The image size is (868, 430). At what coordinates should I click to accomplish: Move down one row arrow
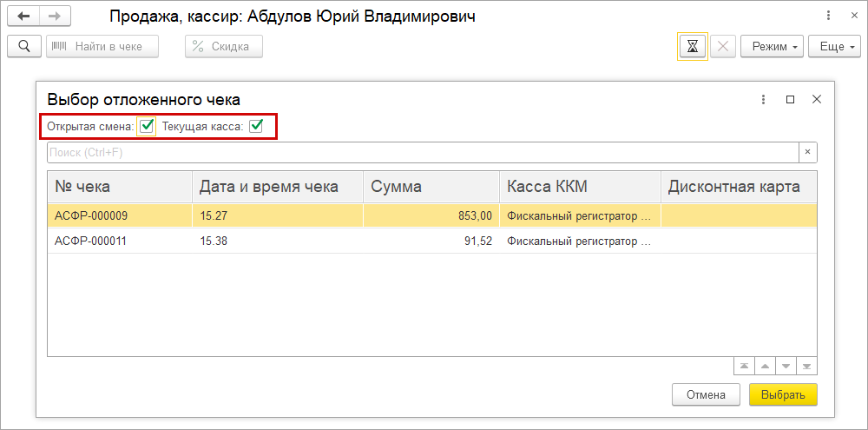pyautogui.click(x=786, y=366)
